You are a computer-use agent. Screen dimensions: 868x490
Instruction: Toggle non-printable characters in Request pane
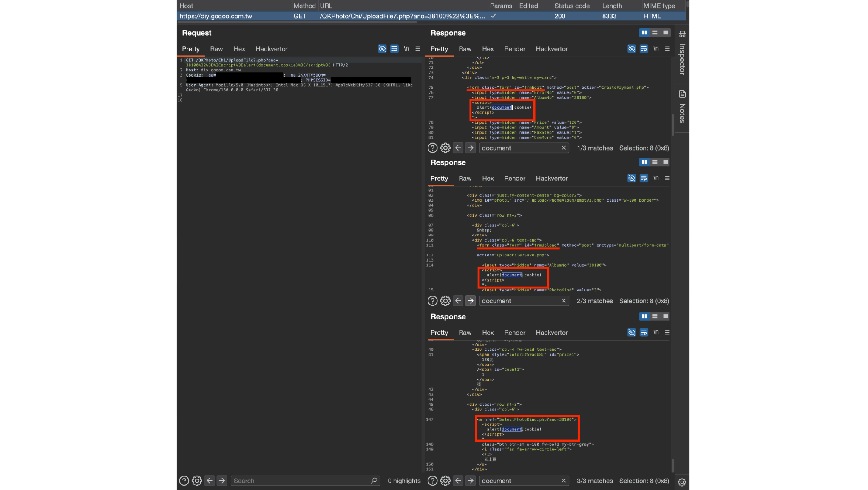point(382,49)
